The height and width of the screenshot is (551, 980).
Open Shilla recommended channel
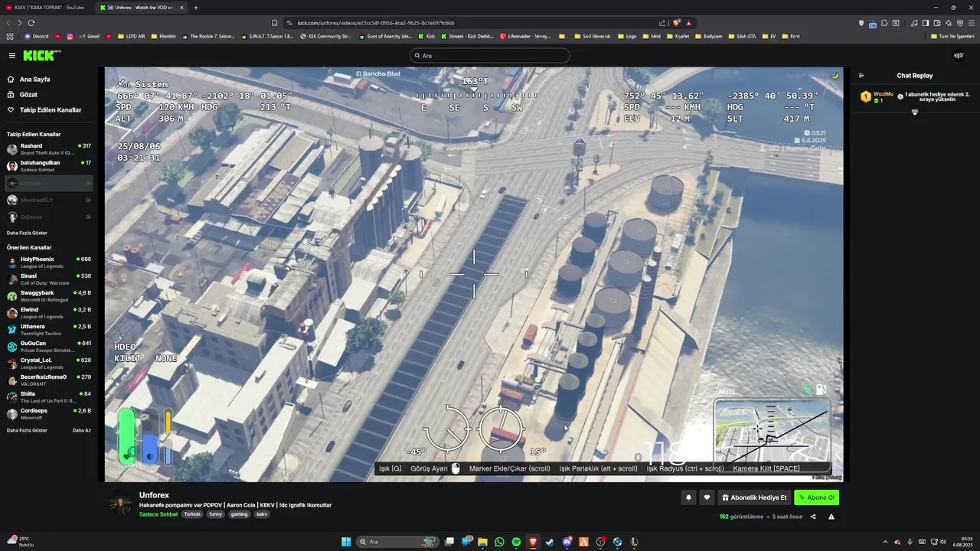(x=49, y=397)
